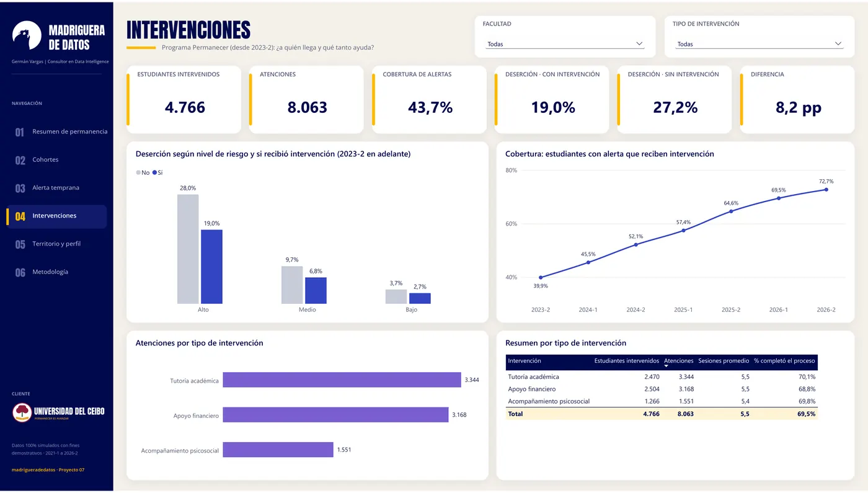Screen dimensions: 868x493
Task: Click the Deserción con intervención value 19,0%
Action: 553,107
